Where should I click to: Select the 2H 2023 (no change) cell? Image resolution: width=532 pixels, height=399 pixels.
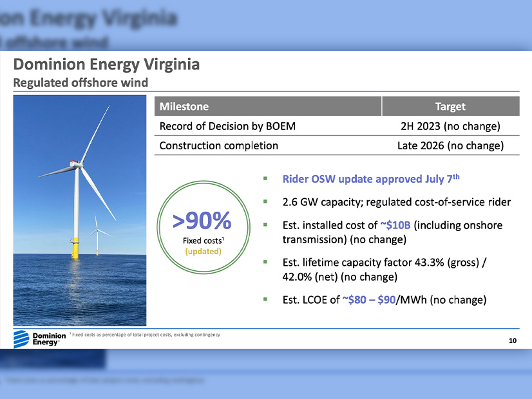450,126
